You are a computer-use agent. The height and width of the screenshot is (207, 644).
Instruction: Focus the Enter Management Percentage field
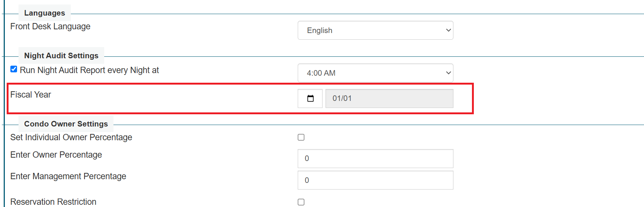(375, 180)
